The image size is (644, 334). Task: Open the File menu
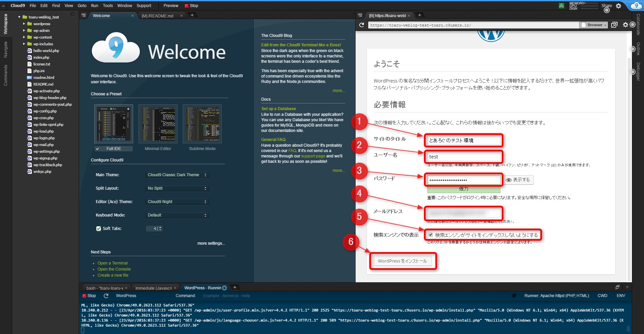(x=33, y=6)
